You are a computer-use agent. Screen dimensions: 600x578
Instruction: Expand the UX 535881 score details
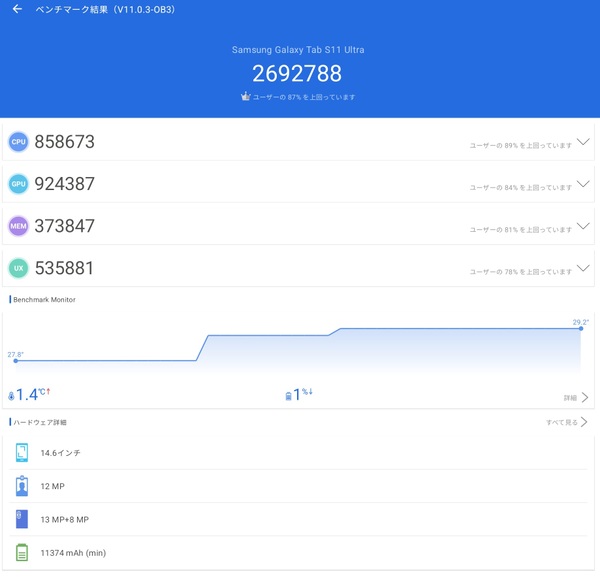[583, 268]
